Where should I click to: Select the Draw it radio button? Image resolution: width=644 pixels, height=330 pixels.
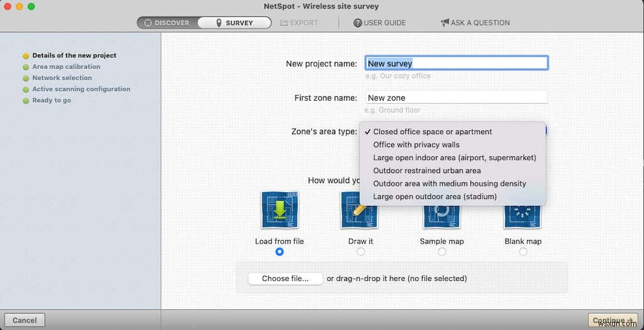coord(360,252)
